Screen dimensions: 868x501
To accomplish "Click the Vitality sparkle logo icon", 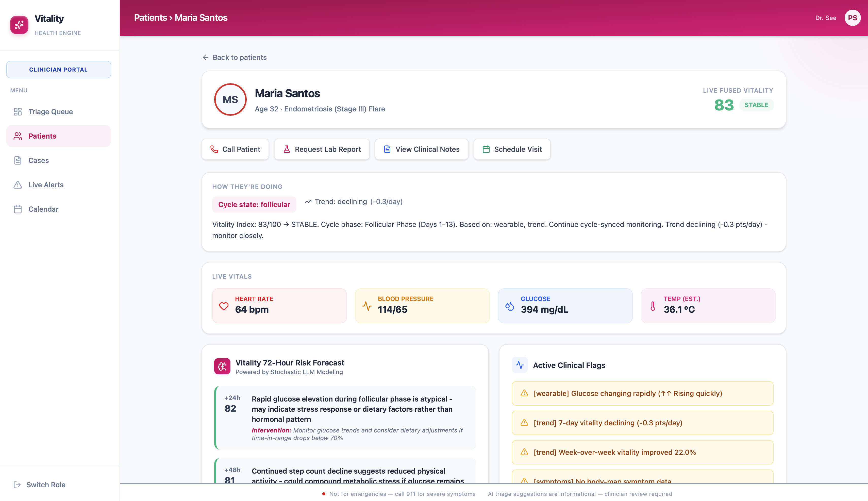I will click(19, 25).
